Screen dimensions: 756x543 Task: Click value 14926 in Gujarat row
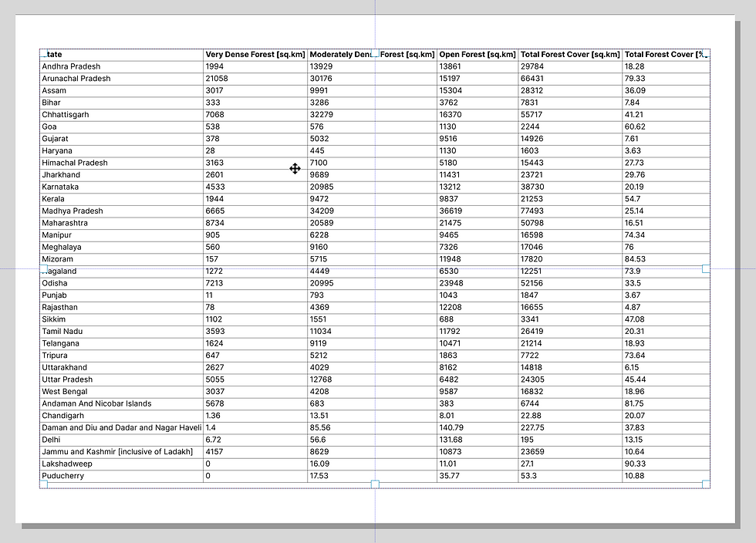[532, 139]
